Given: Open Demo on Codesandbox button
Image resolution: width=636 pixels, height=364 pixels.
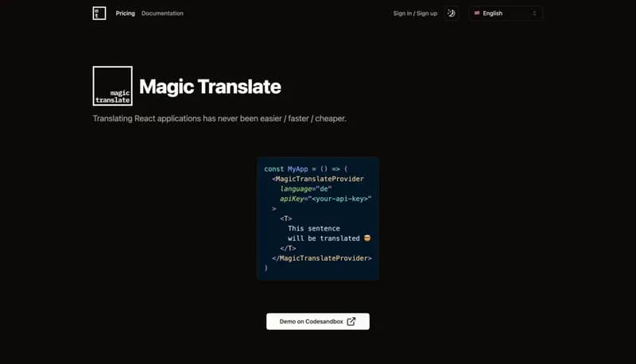Looking at the screenshot, I should (x=318, y=321).
